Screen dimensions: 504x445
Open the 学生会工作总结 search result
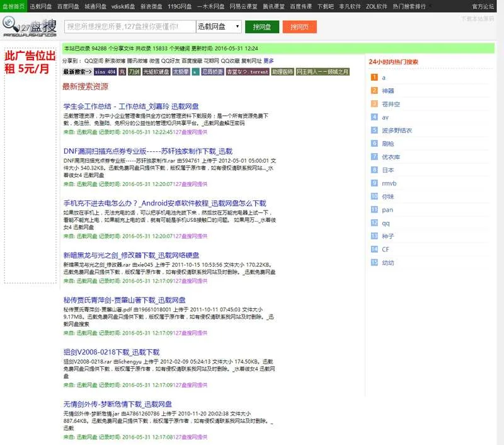pyautogui.click(x=131, y=106)
